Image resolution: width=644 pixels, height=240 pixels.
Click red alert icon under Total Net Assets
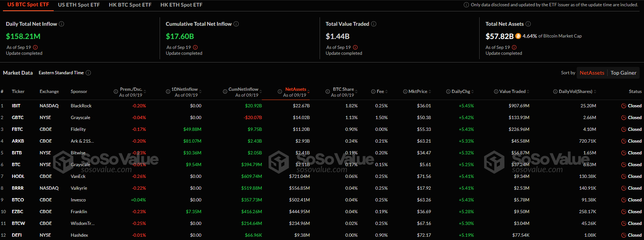pyautogui.click(x=514, y=47)
